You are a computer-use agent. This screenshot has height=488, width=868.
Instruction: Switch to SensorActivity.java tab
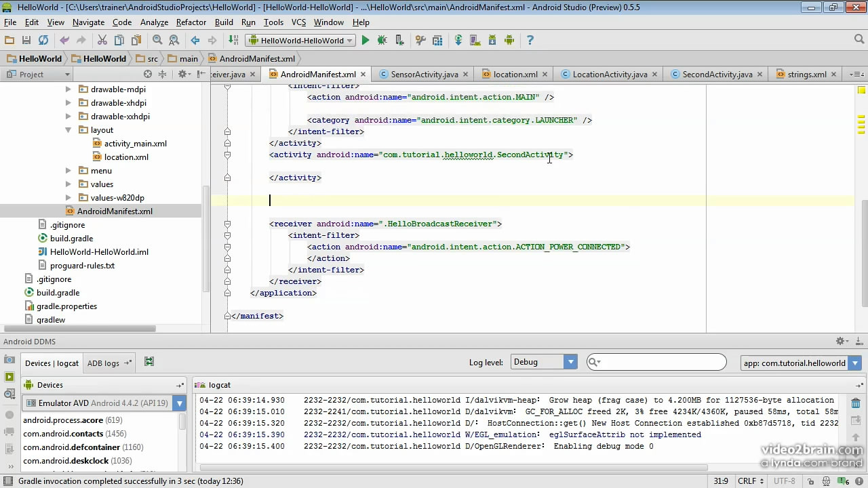(425, 74)
